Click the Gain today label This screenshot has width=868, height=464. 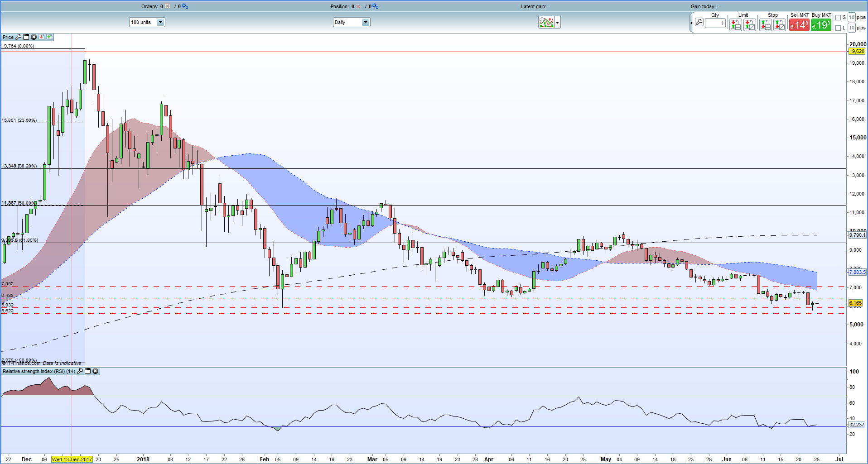click(703, 6)
